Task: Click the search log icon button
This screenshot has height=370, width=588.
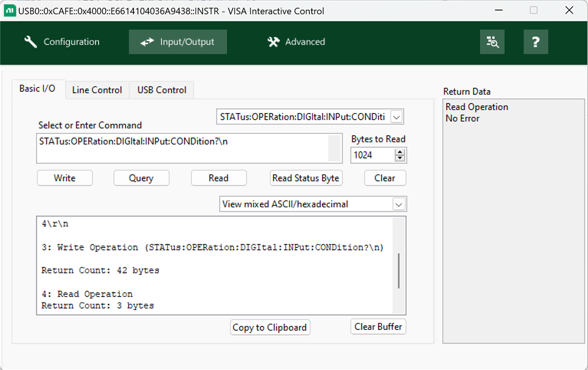Action: (x=492, y=42)
